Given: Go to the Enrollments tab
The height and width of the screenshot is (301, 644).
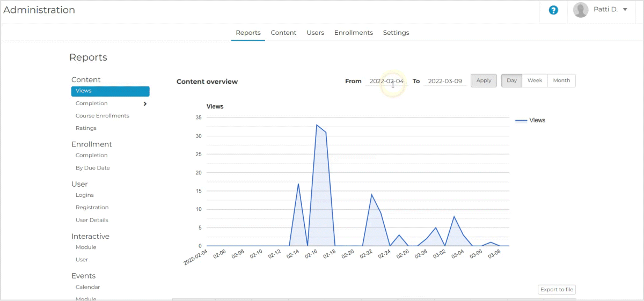Looking at the screenshot, I should click(x=353, y=33).
